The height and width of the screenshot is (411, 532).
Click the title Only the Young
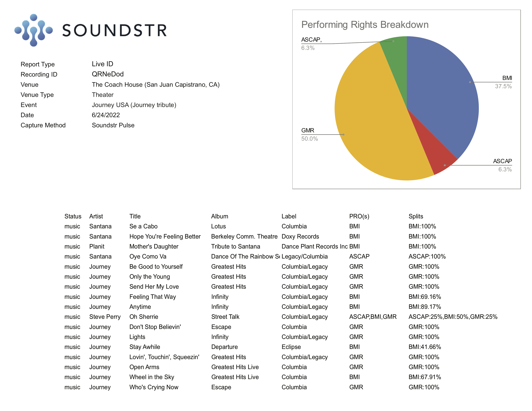pyautogui.click(x=150, y=277)
